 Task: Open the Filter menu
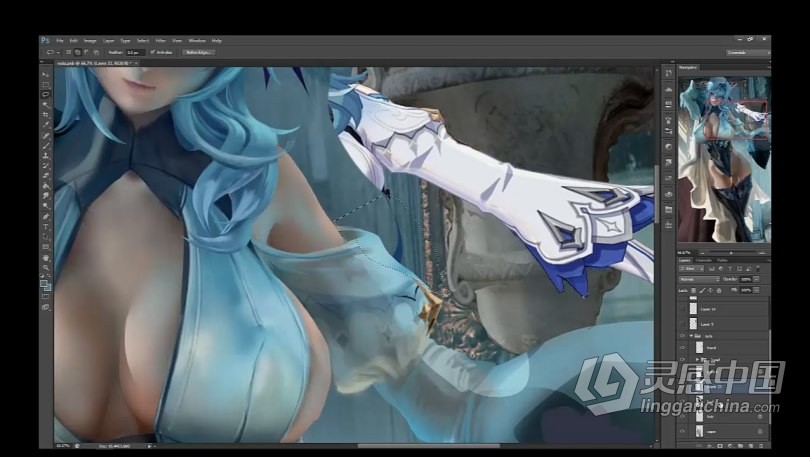coord(161,40)
